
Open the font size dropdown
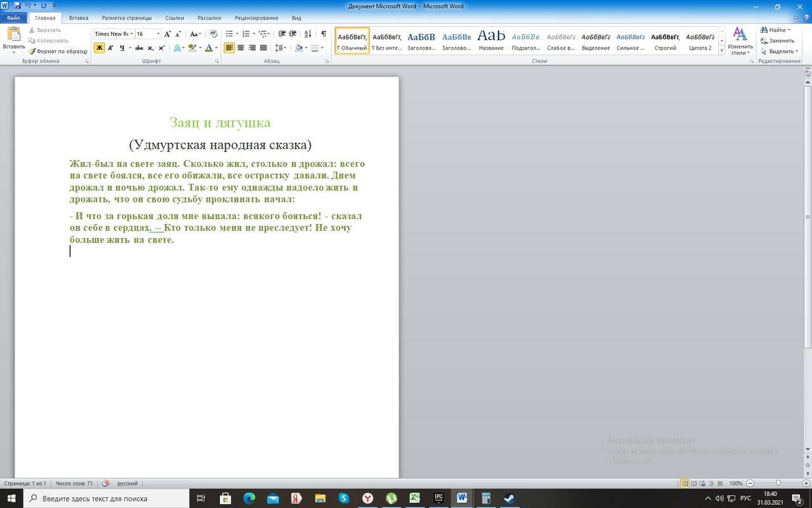click(158, 34)
